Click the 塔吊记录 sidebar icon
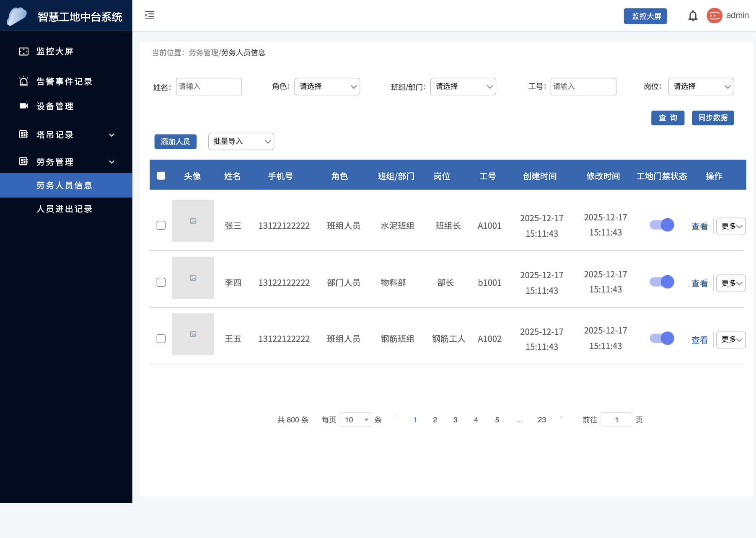756x538 pixels. (24, 134)
